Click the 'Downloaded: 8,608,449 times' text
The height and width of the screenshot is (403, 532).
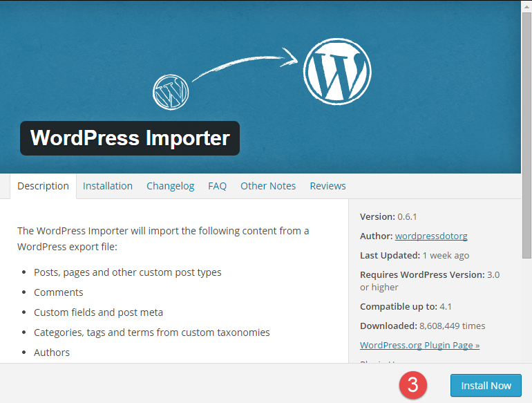[423, 326]
